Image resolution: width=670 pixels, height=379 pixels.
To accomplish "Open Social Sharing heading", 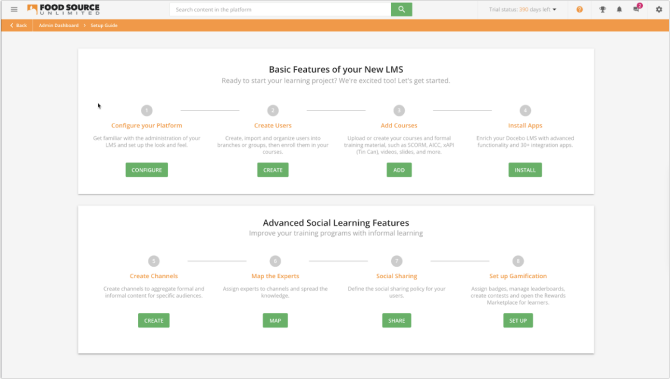I will tap(397, 276).
